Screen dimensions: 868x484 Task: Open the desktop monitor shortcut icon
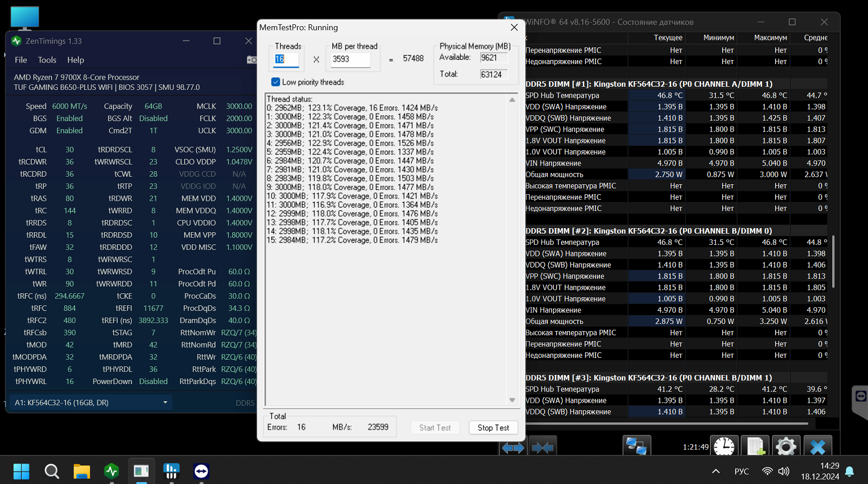click(x=25, y=18)
